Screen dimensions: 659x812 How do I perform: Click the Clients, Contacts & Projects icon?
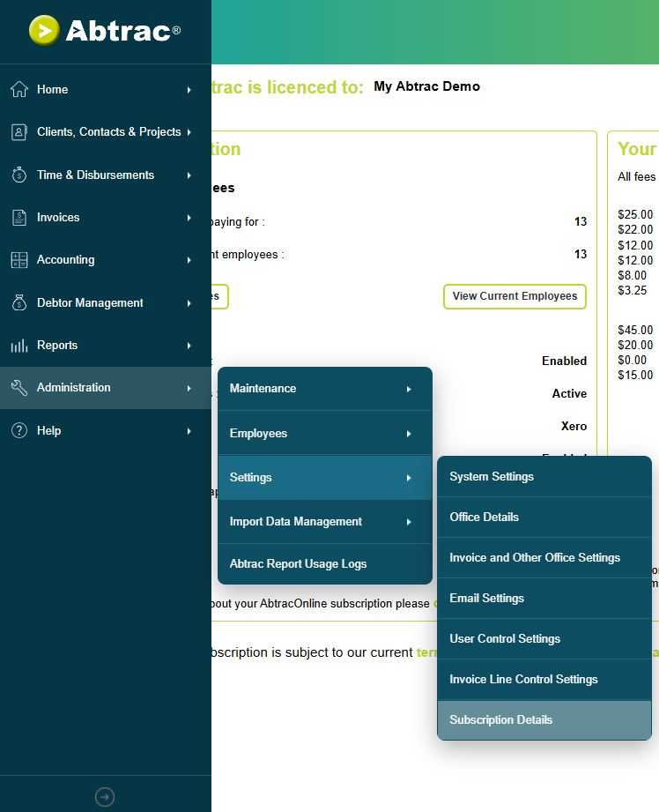click(19, 132)
